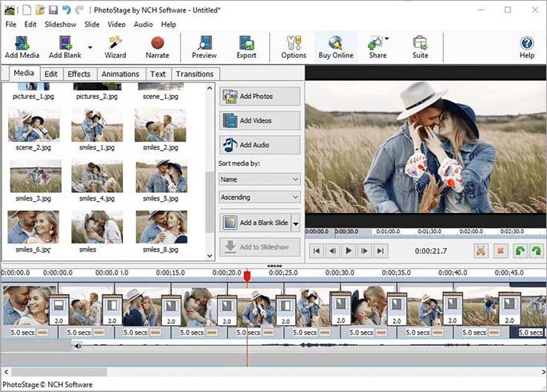Expand the Add Blank dropdown arrow
This screenshot has width=547, height=392.
click(90, 47)
